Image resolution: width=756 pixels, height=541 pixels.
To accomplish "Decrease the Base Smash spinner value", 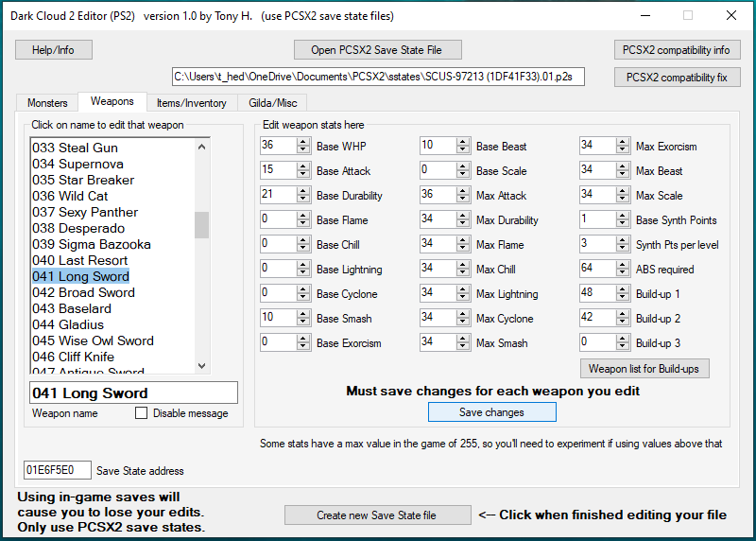I will pyautogui.click(x=302, y=323).
